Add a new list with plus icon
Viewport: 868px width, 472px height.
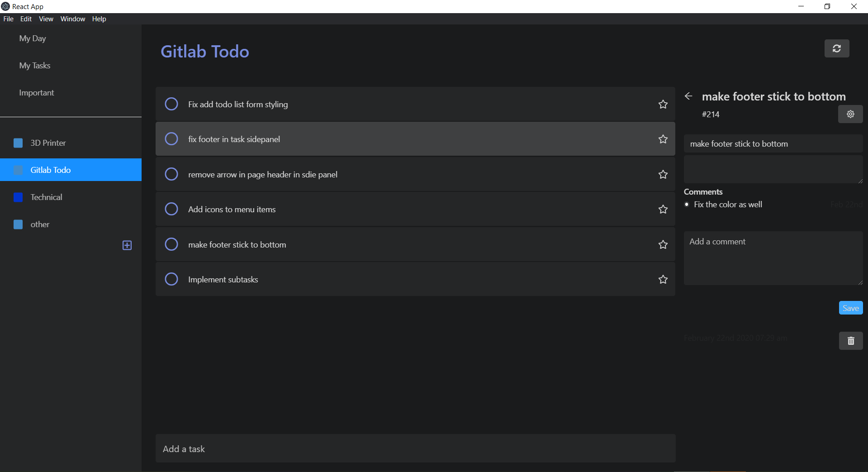coord(127,245)
